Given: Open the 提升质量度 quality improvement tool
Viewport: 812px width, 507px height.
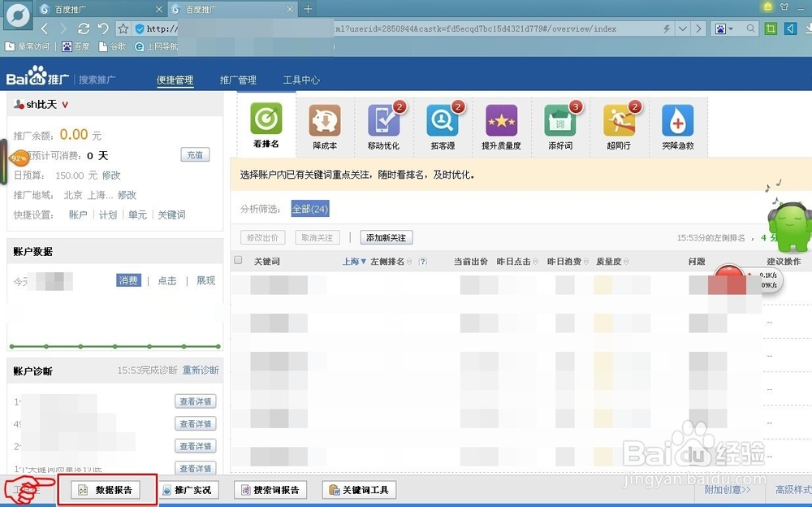Looking at the screenshot, I should point(501,122).
